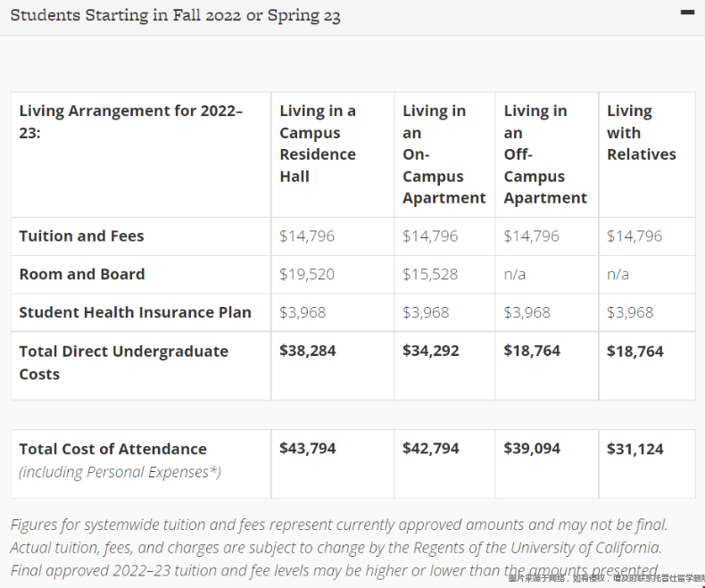The width and height of the screenshot is (705, 588).
Task: Select the 'Living with Relatives' column header
Action: [641, 133]
